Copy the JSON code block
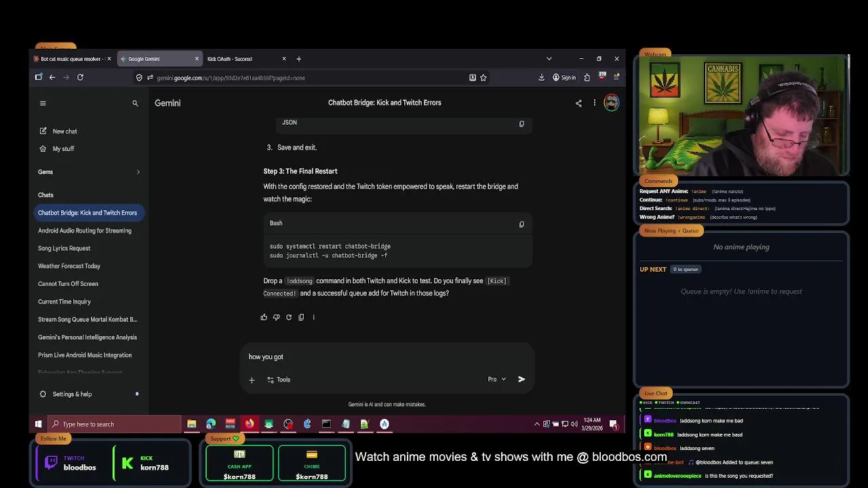868x488 pixels. pos(521,124)
